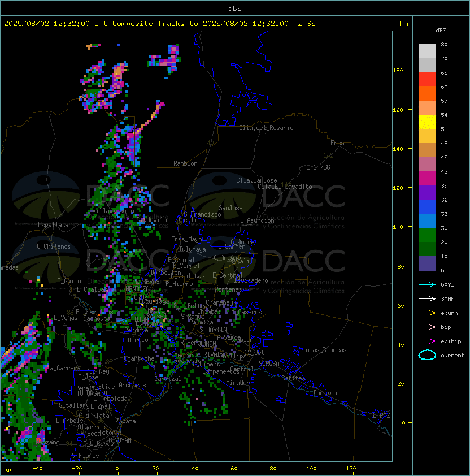
Task: Click the cyan 50YD arrow in legend
Action: (x=427, y=284)
